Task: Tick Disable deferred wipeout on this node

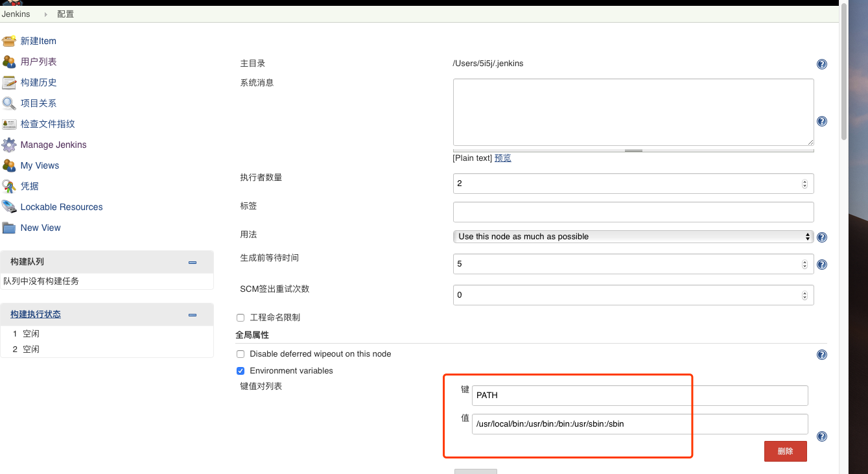Action: click(x=240, y=354)
